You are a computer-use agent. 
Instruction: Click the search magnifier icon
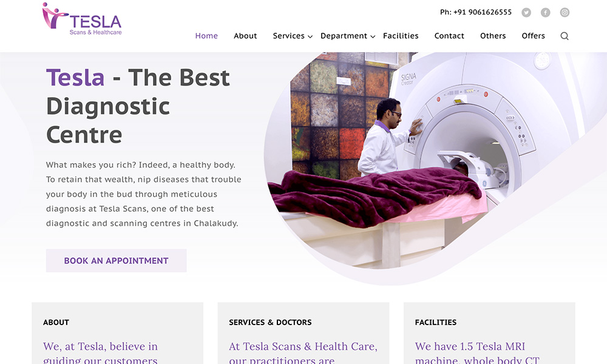(x=565, y=36)
